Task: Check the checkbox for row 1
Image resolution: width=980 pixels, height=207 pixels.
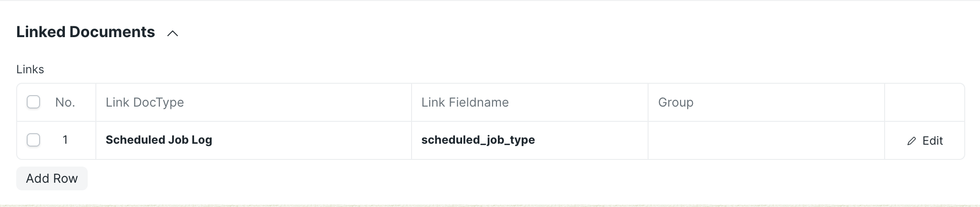Action: coord(33,140)
